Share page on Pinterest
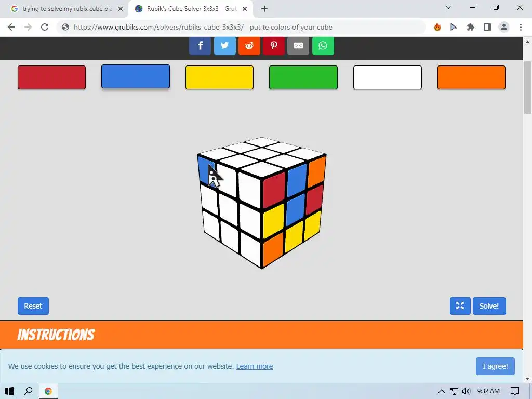The width and height of the screenshot is (532, 399). (x=274, y=46)
